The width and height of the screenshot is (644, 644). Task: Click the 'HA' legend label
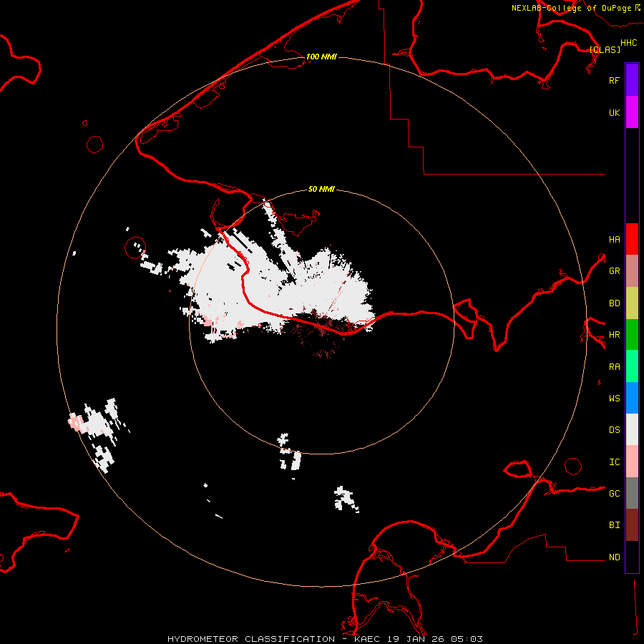tap(614, 239)
